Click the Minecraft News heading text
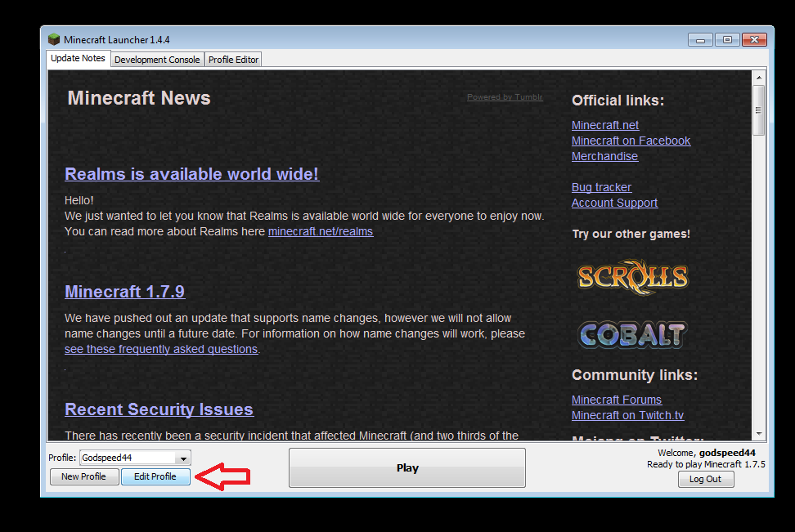795x532 pixels. coord(139,98)
